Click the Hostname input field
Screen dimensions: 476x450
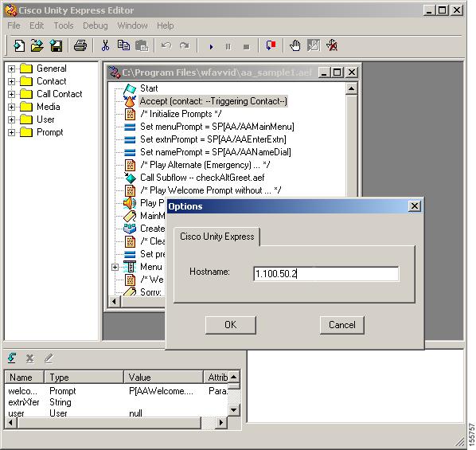pyautogui.click(x=326, y=274)
